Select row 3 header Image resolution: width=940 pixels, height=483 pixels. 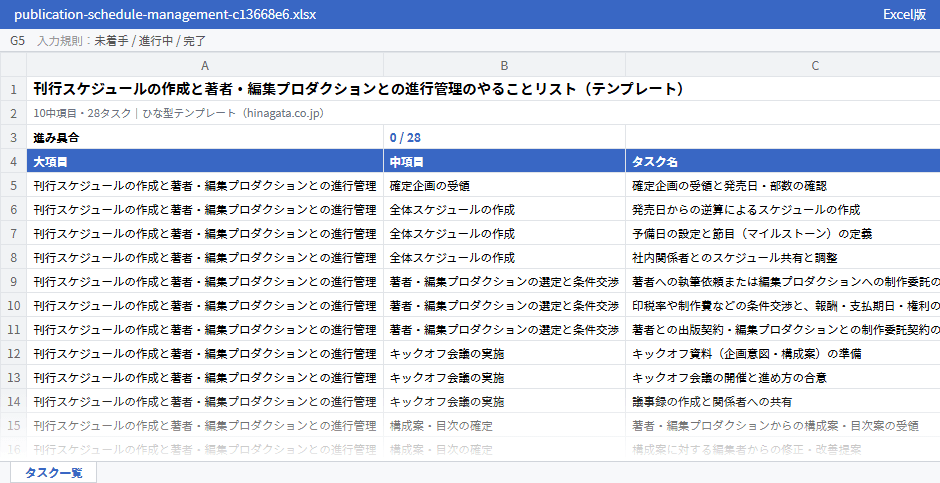[x=13, y=137]
